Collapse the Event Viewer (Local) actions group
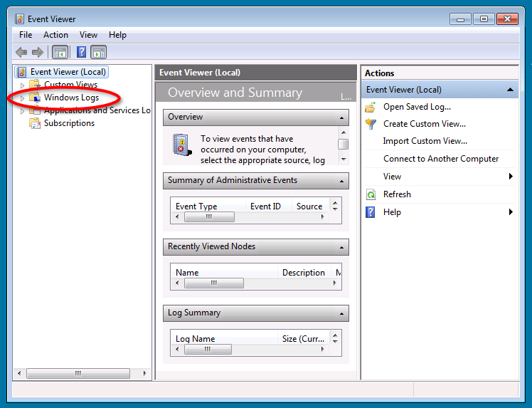532x408 pixels. pos(510,90)
